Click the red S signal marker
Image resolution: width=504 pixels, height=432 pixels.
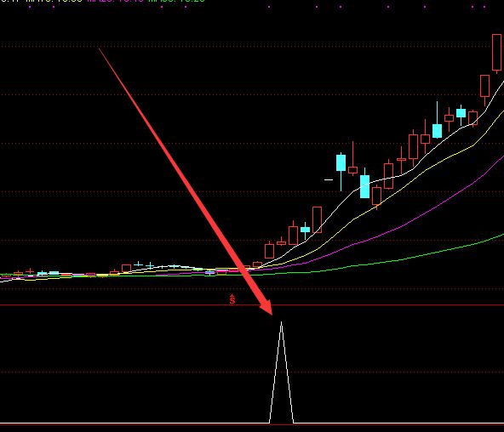(x=232, y=299)
